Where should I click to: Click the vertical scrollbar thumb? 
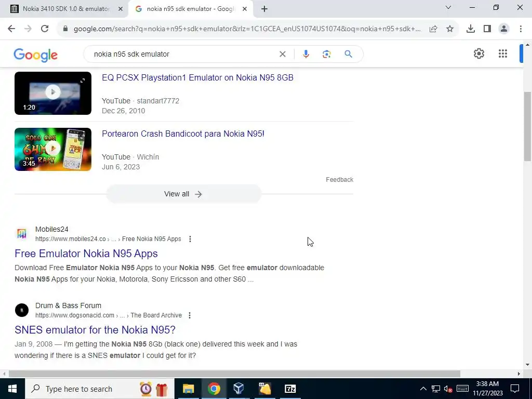coord(528,126)
